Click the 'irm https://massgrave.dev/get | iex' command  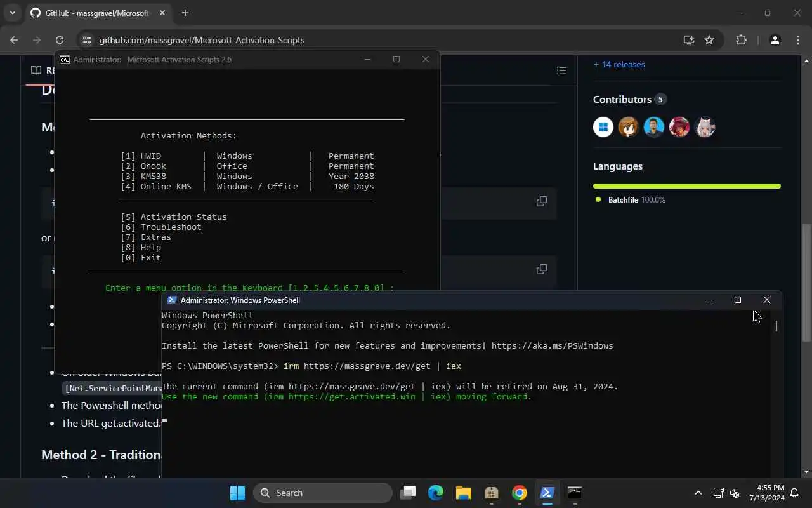[372, 366]
